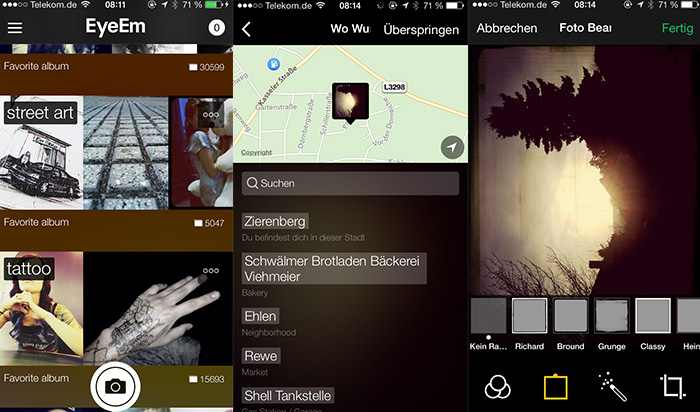Tap the search magnifier icon in Suchen field
Screen dimensions: 700x412
tap(252, 183)
